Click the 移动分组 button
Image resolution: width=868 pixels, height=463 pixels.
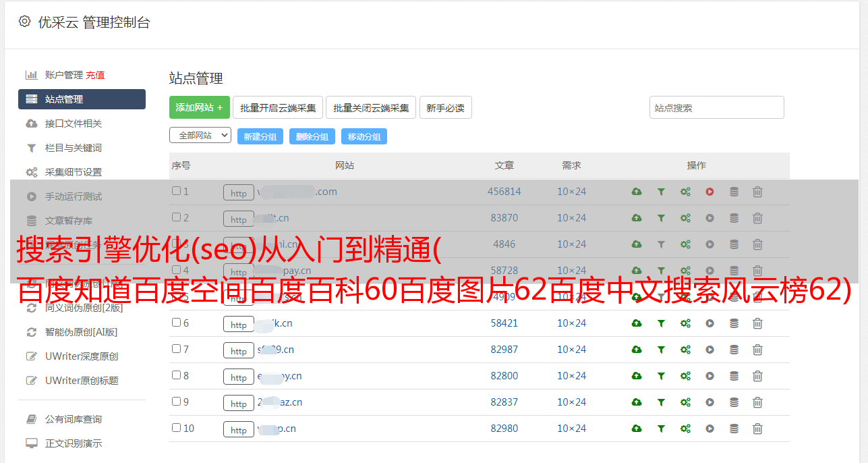point(364,136)
